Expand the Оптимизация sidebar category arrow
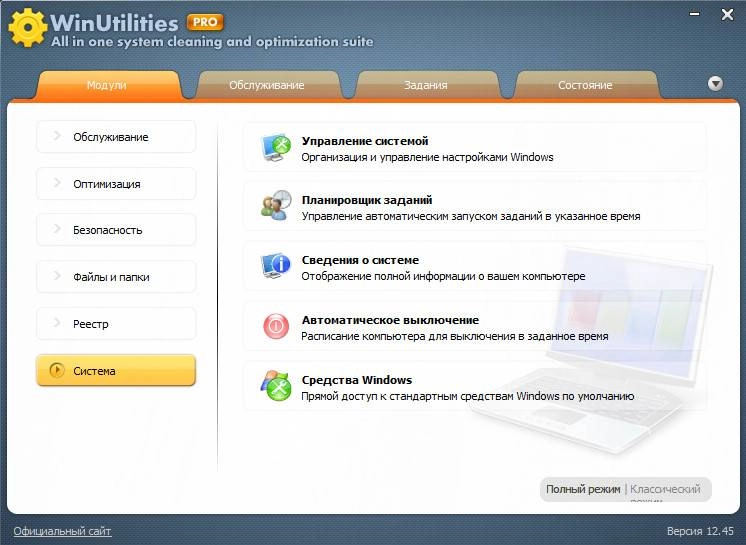The height and width of the screenshot is (545, 746). [57, 183]
